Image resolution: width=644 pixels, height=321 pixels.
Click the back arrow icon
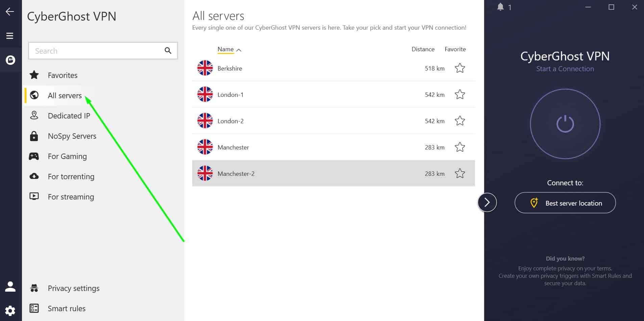coord(10,11)
